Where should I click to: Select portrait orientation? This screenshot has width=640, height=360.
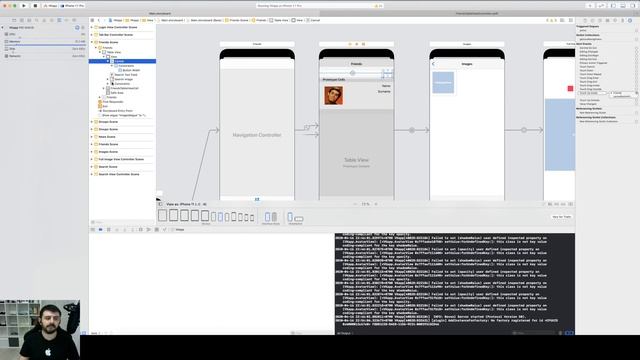[x=290, y=217]
